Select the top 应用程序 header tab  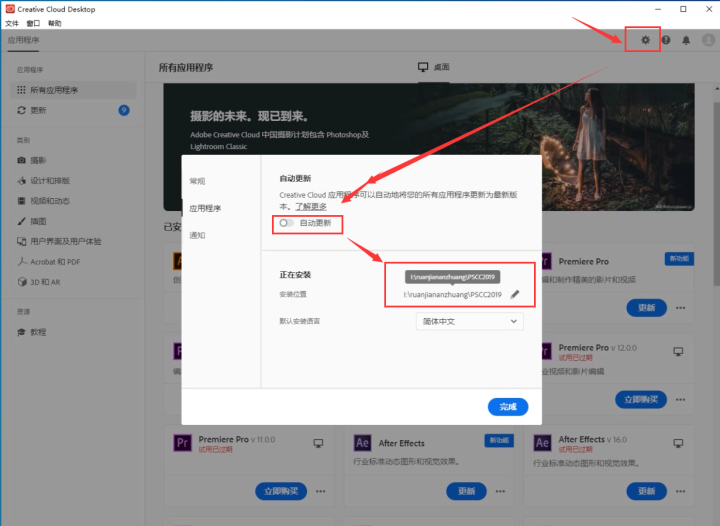(x=23, y=40)
